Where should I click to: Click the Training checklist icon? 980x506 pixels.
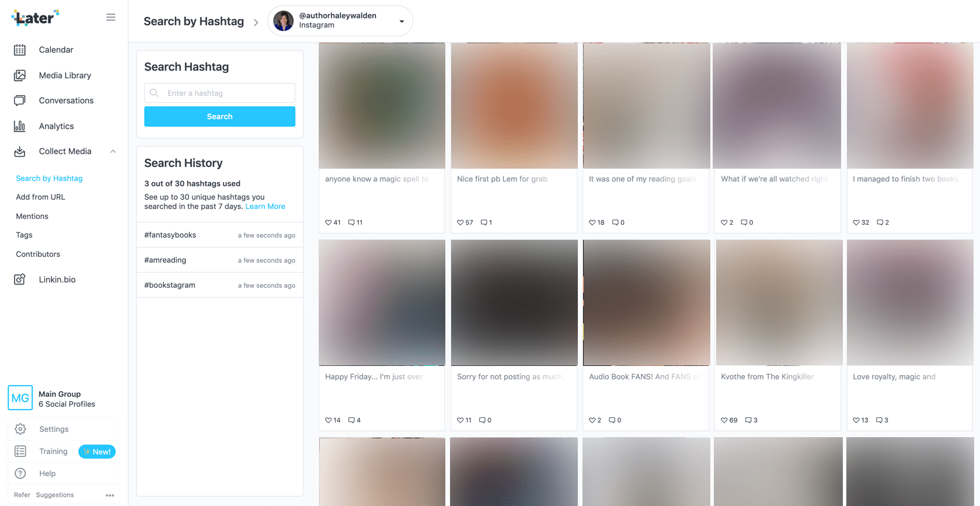tap(20, 451)
